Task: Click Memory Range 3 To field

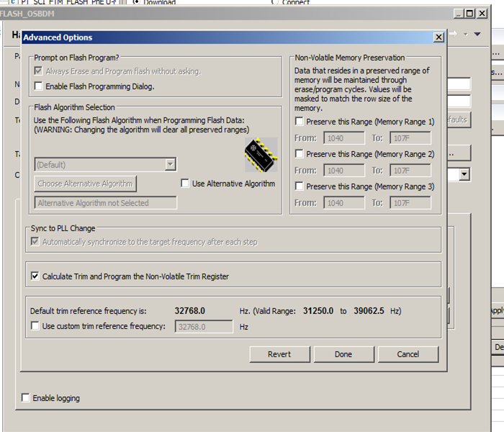Action: coord(410,203)
